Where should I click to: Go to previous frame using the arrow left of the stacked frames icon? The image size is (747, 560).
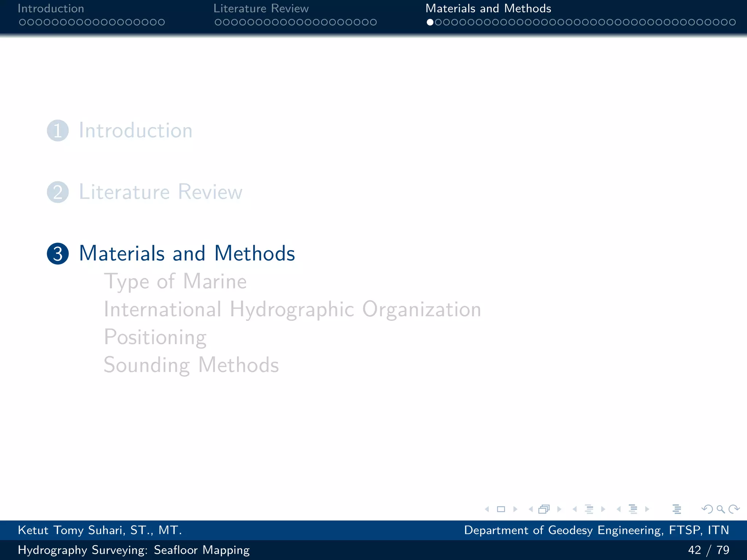coord(531,509)
